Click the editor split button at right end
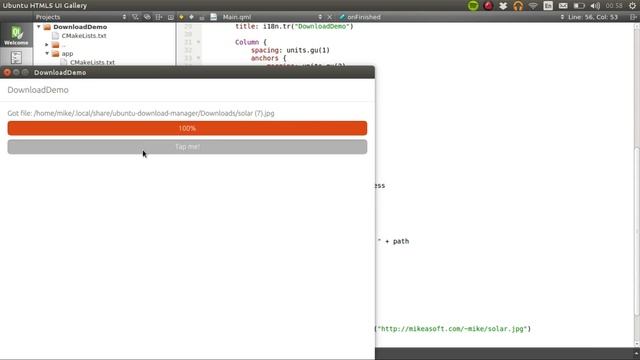The width and height of the screenshot is (640, 360). point(633,17)
